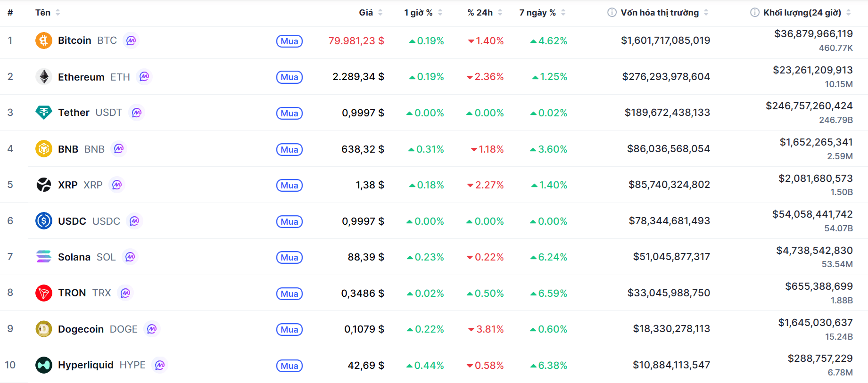Open the Tether name link

(x=74, y=113)
